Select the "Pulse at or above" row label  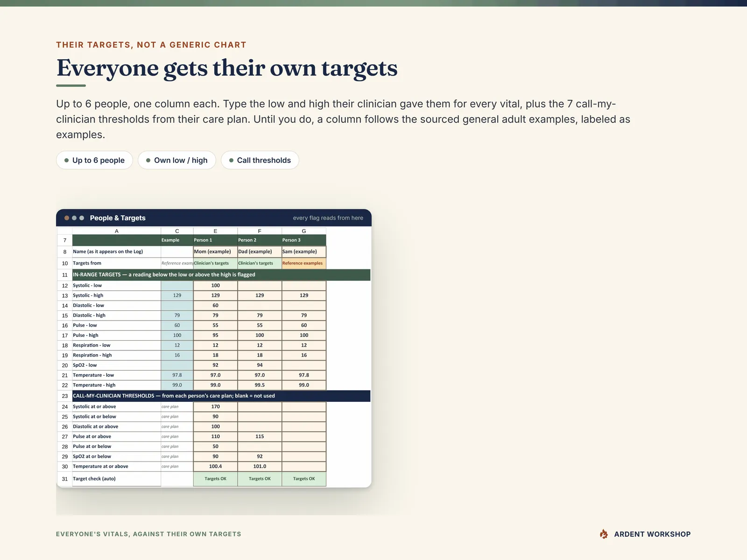point(92,436)
